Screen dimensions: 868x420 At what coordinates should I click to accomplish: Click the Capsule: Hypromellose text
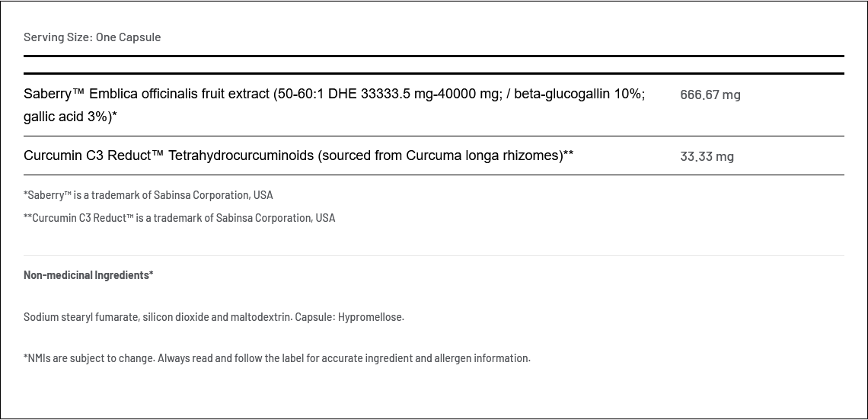349,317
